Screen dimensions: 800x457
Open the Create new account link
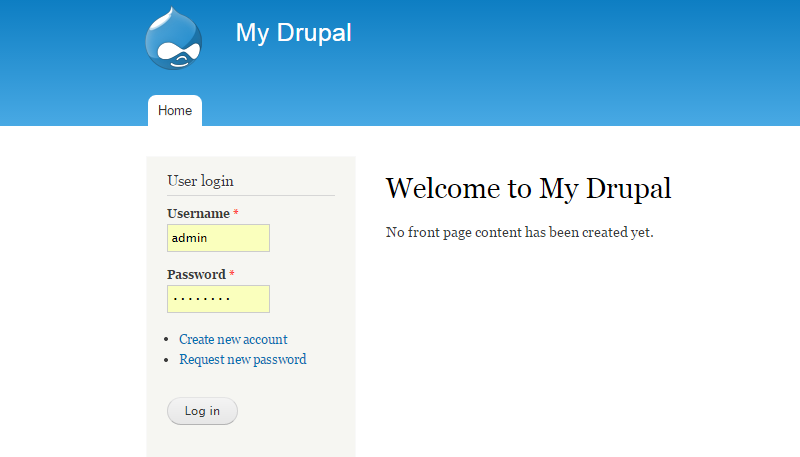click(233, 340)
